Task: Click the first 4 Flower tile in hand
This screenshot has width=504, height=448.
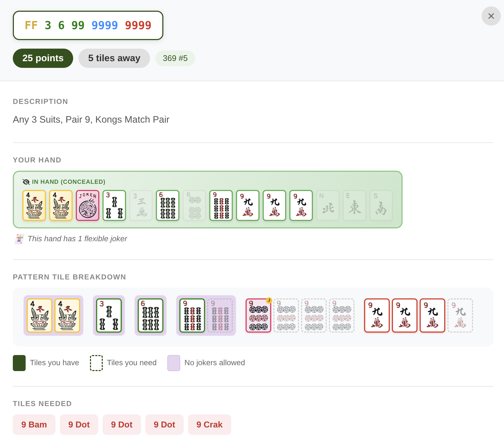Action: tap(34, 205)
